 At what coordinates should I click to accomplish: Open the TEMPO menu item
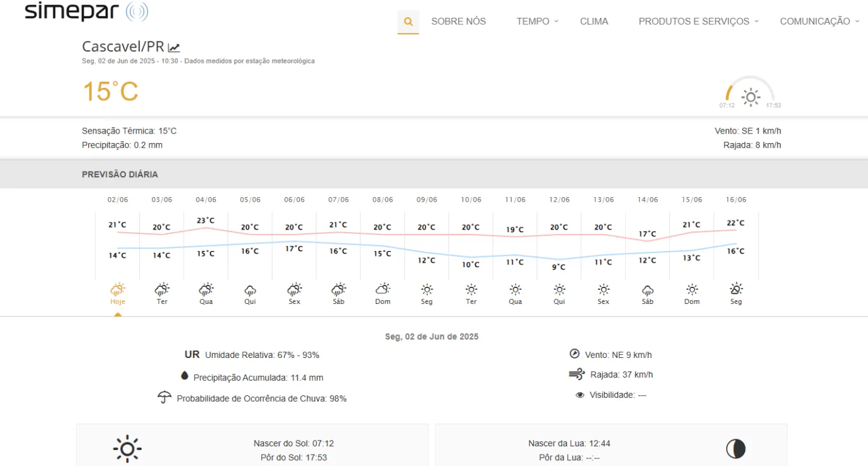pos(532,22)
